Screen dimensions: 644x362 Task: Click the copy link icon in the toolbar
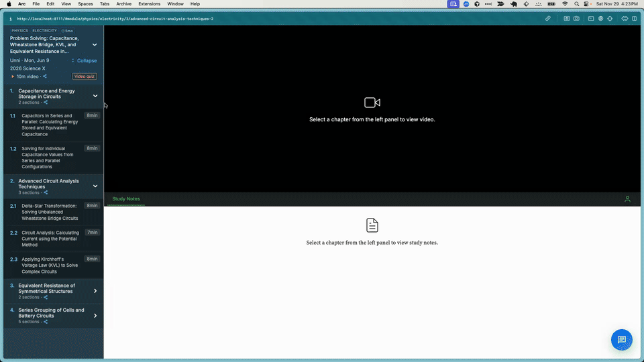pyautogui.click(x=548, y=19)
